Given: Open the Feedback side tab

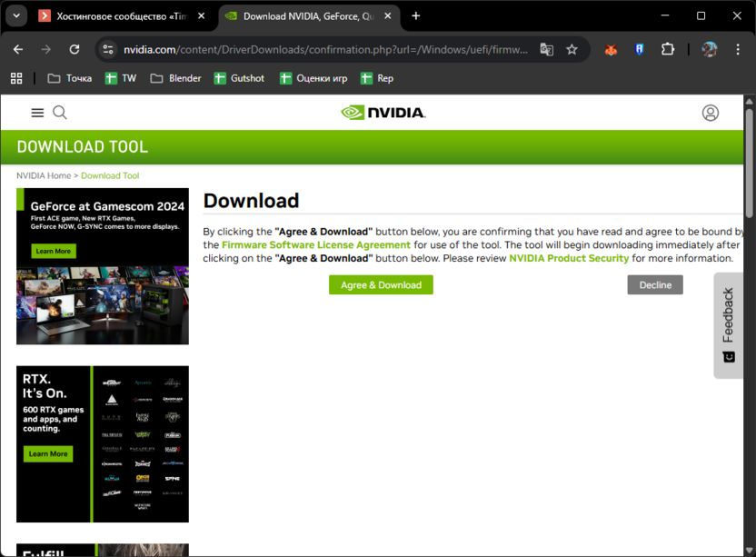Looking at the screenshot, I should [728, 325].
